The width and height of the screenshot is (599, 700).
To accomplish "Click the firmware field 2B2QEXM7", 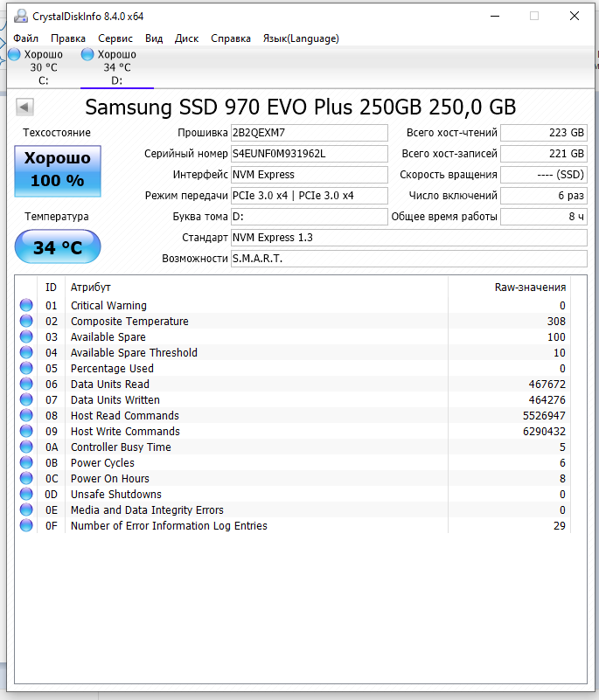I will click(309, 133).
